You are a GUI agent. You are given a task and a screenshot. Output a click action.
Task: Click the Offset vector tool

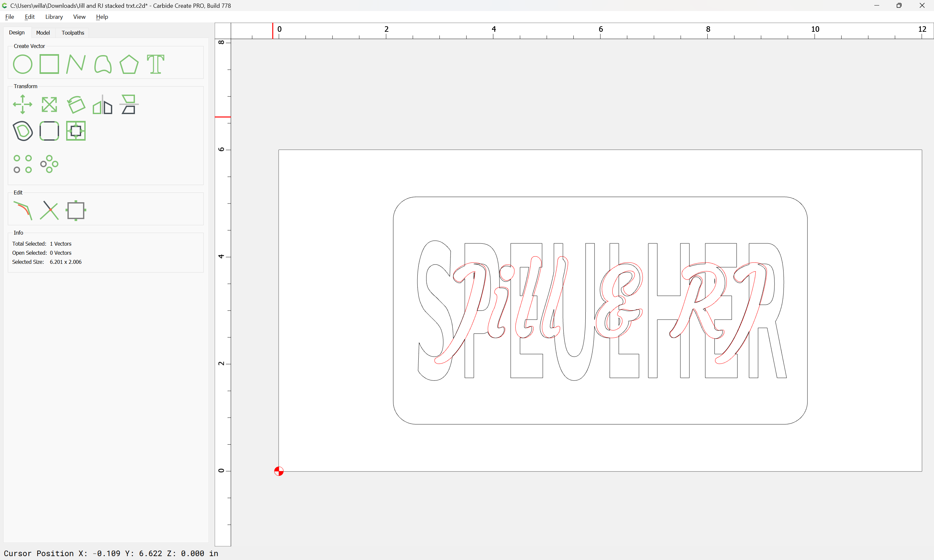point(23,131)
